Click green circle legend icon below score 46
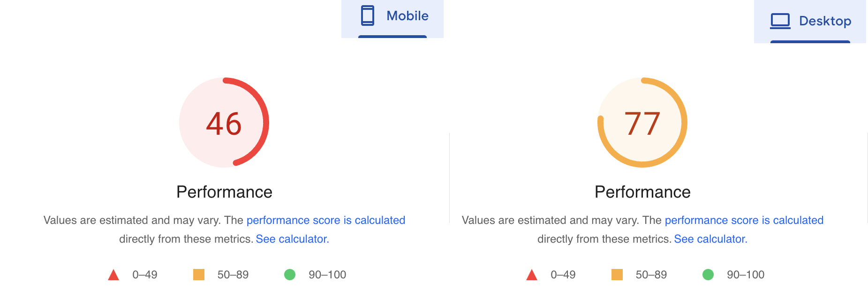The height and width of the screenshot is (299, 868). coord(290,275)
